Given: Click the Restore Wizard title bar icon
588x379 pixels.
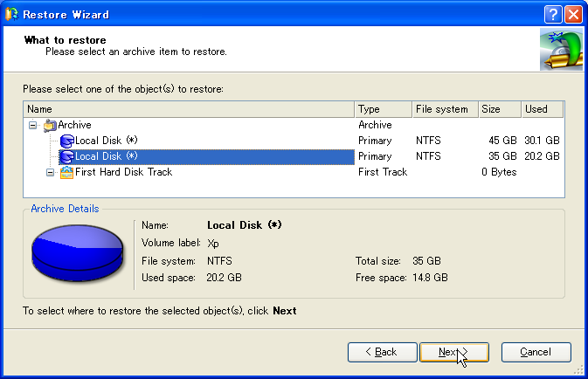Looking at the screenshot, I should (12, 14).
